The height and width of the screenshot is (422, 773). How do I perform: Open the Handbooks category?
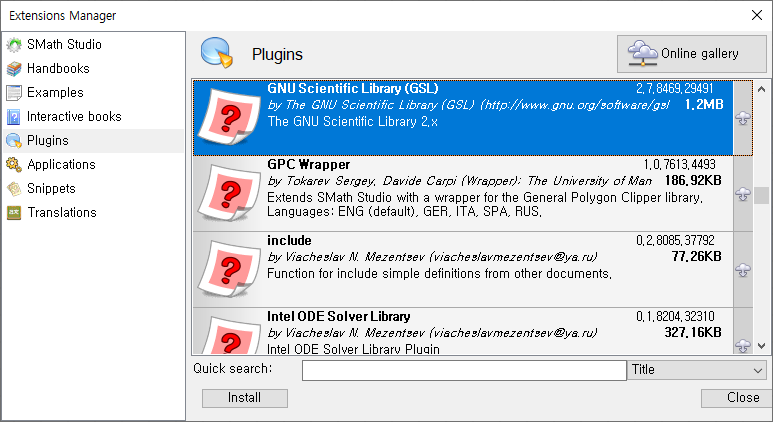click(x=93, y=69)
